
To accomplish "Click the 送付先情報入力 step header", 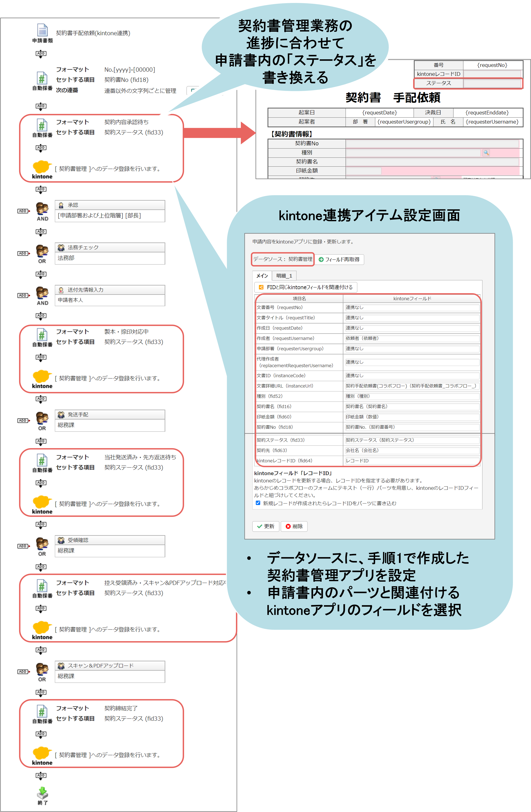I will coord(110,290).
